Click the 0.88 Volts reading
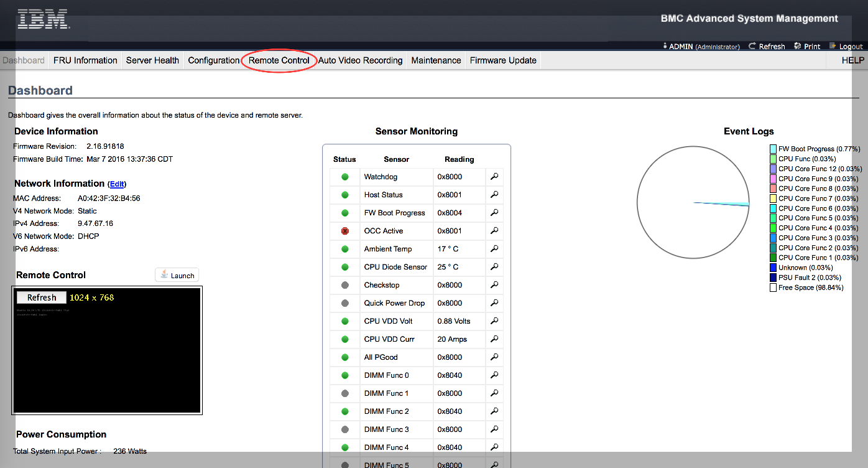The width and height of the screenshot is (868, 468). point(454,321)
